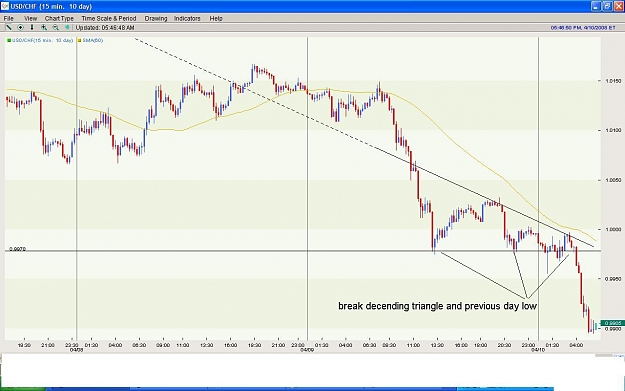Viewport: 625px width, 391px height.
Task: Click the 04/08 date label on time axis
Action: 76,350
